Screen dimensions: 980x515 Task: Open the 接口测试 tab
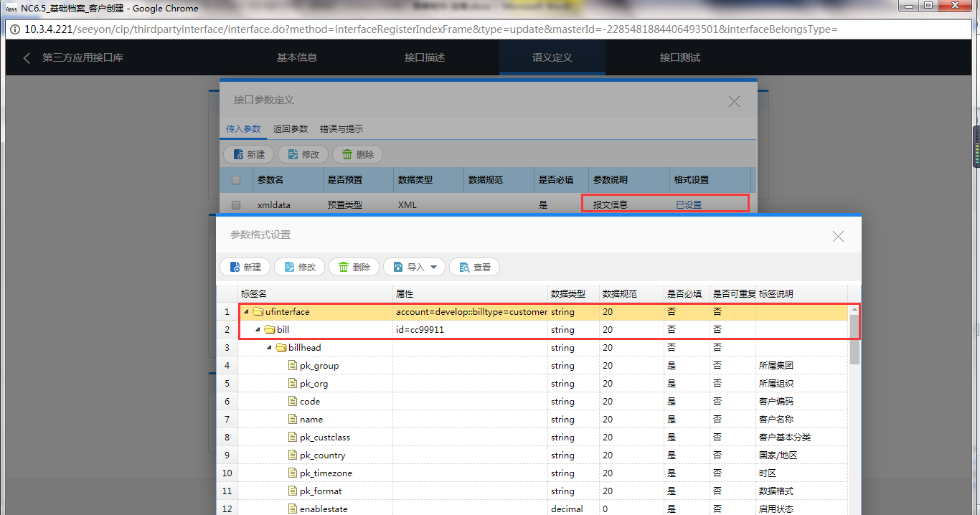(x=679, y=58)
